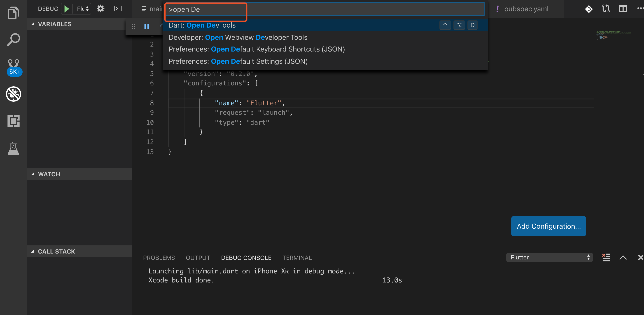Open the Test beaker icon
This screenshot has width=644, height=315.
tap(13, 149)
